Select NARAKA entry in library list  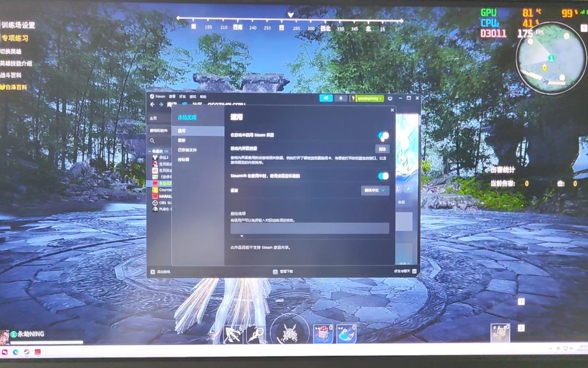[162, 196]
